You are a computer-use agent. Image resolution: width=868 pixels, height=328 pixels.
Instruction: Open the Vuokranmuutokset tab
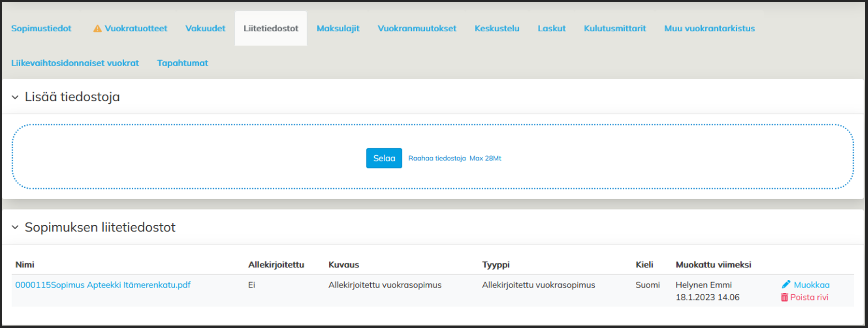[417, 28]
